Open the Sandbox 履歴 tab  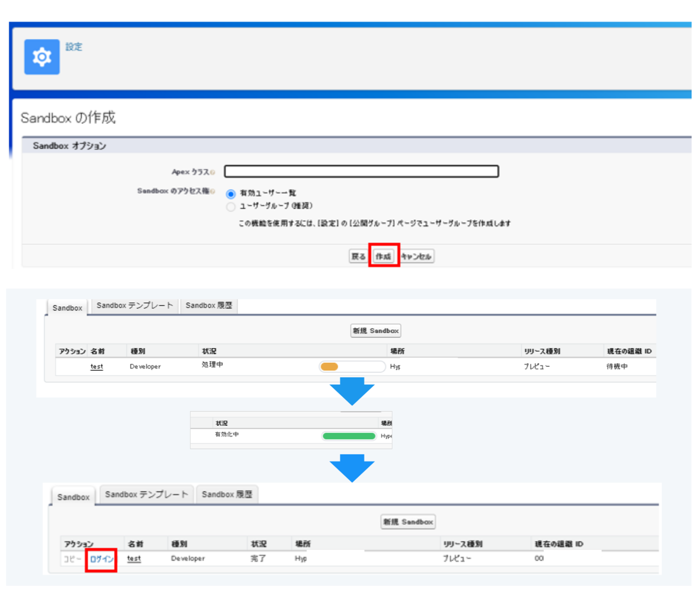click(209, 306)
